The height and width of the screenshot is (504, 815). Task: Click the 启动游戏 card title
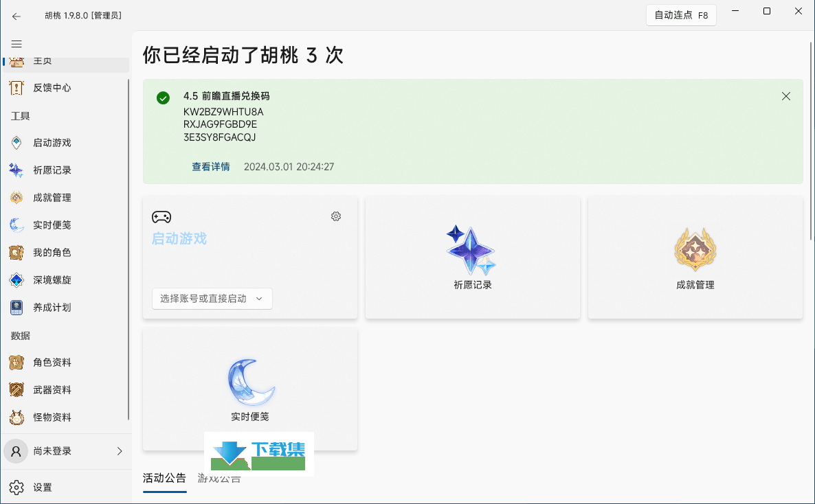[x=179, y=239]
